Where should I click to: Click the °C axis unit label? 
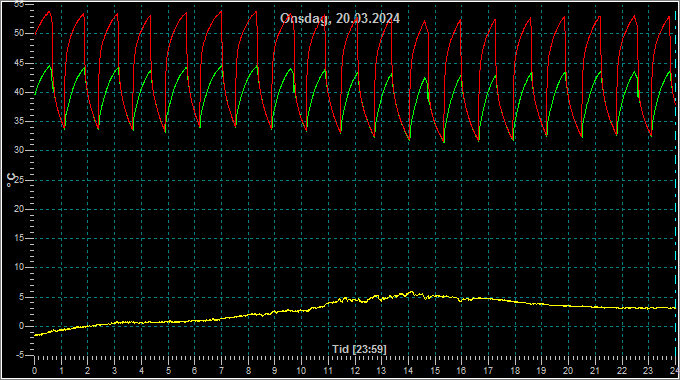pos(11,180)
